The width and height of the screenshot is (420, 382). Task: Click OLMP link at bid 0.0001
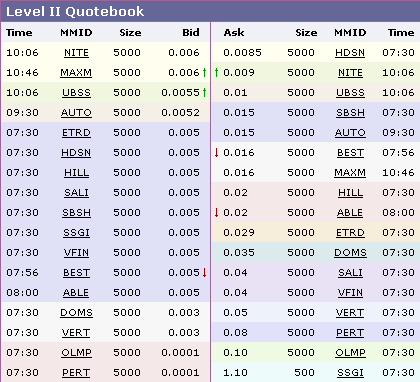point(76,353)
